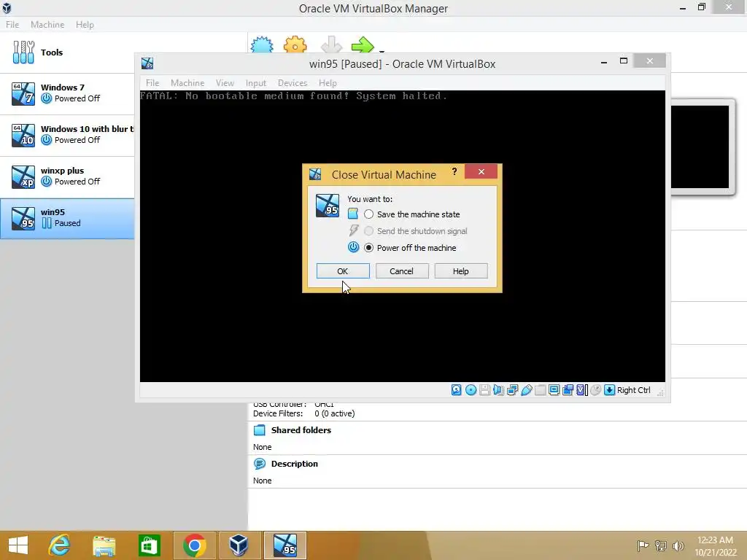Select Save the machine state option

pos(413,214)
